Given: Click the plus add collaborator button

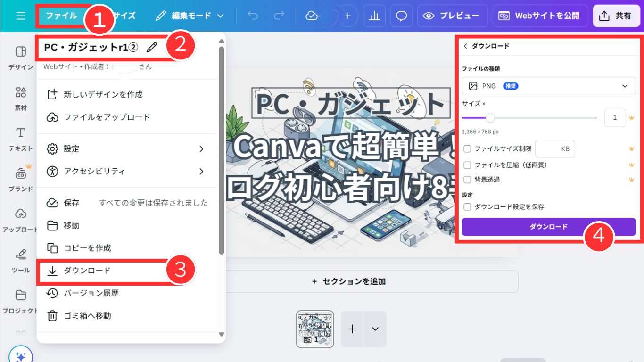Looking at the screenshot, I should tap(348, 16).
